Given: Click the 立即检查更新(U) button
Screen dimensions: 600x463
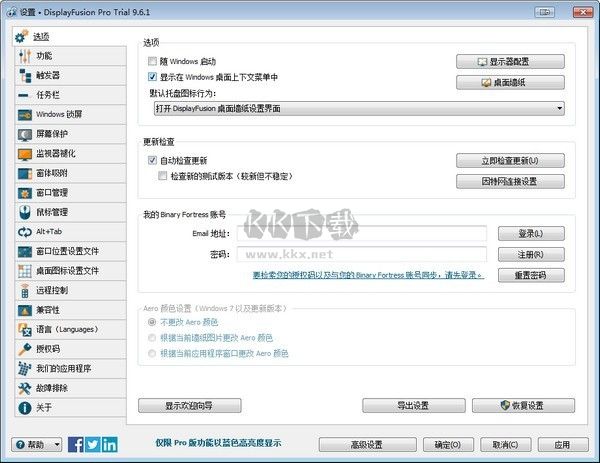Looking at the screenshot, I should (510, 161).
